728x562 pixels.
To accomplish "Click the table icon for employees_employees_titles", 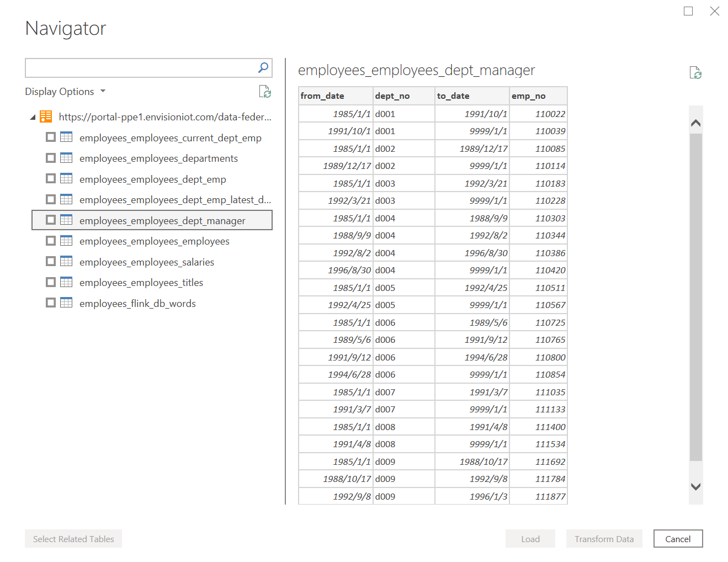I will (66, 283).
